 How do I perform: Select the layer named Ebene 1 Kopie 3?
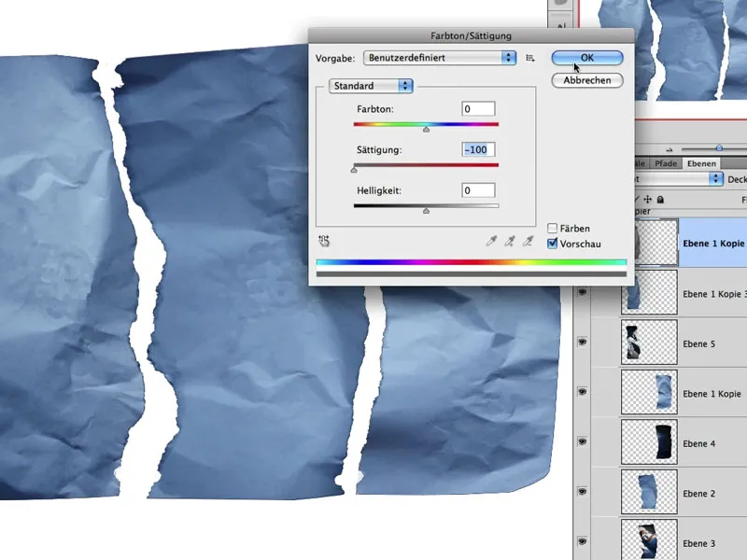pos(714,294)
